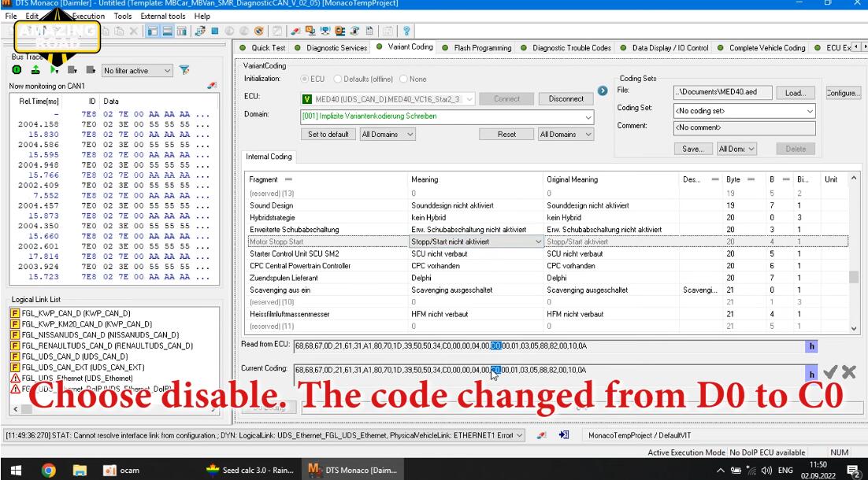The height and width of the screenshot is (480, 868).
Task: Click the bus trace filter funnel icon
Action: pos(184,70)
